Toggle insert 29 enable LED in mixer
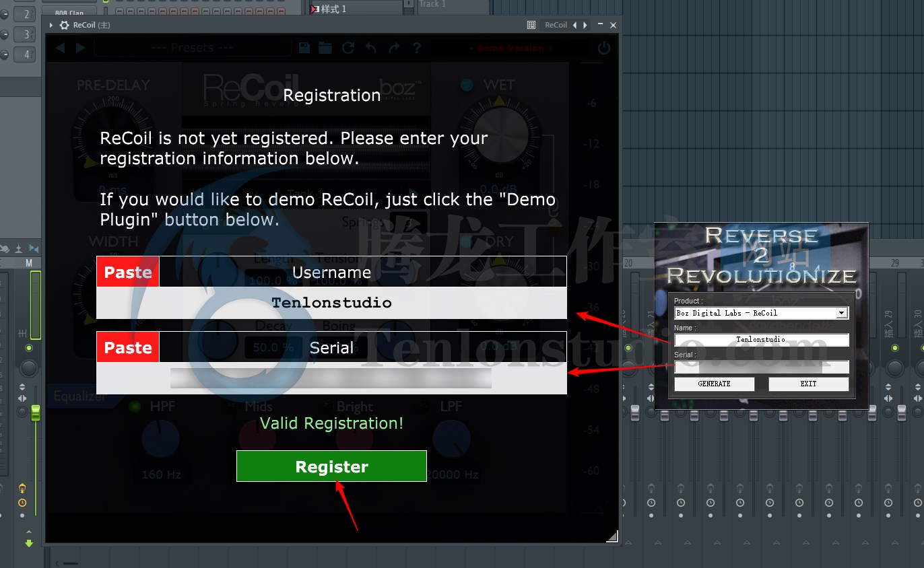The width and height of the screenshot is (924, 568). click(895, 348)
